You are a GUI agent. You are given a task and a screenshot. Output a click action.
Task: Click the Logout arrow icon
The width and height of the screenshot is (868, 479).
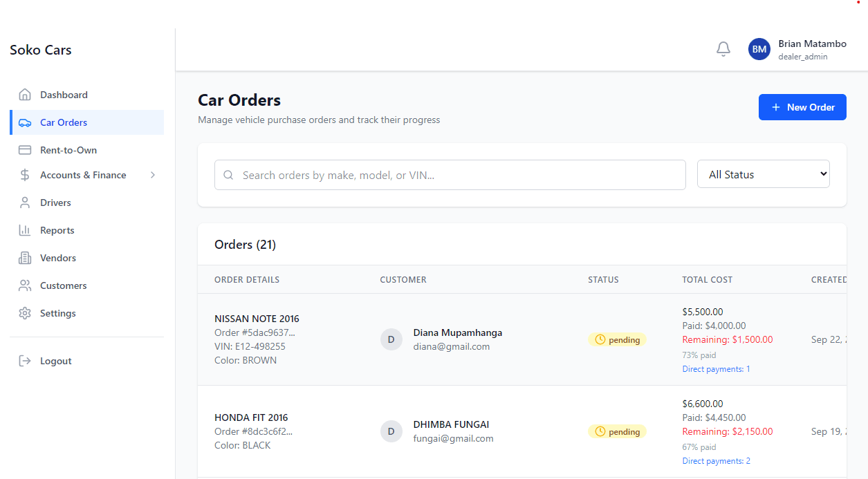pos(25,361)
